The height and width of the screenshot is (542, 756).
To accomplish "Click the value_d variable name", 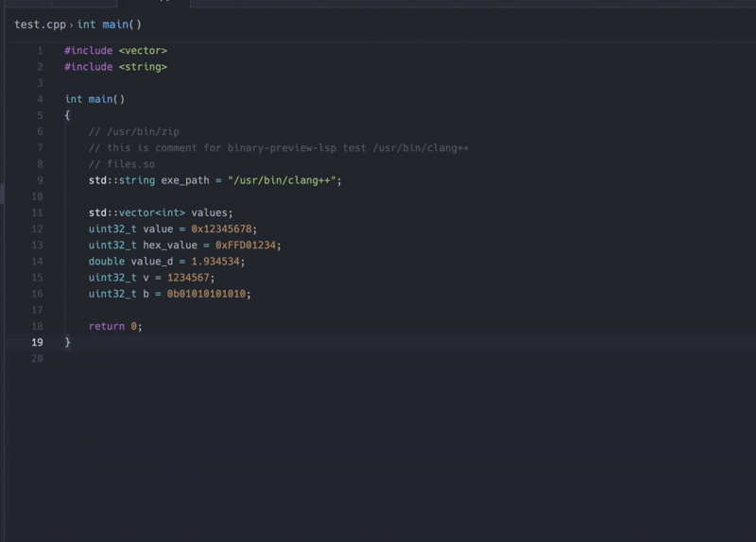I will point(152,262).
